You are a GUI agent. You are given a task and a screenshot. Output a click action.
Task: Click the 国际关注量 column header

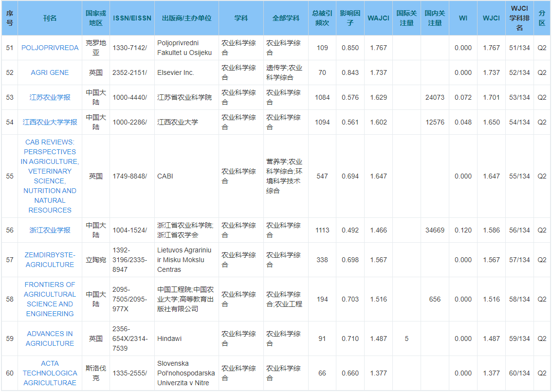click(x=406, y=18)
